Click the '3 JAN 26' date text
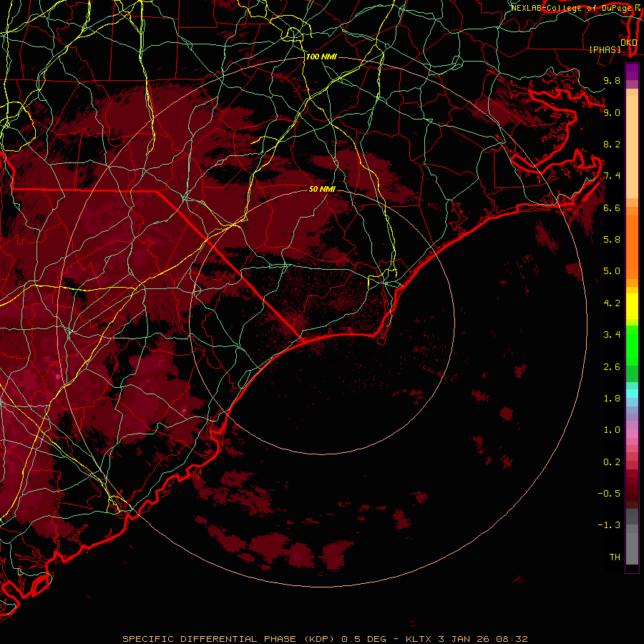The width and height of the screenshot is (644, 644). (464, 639)
